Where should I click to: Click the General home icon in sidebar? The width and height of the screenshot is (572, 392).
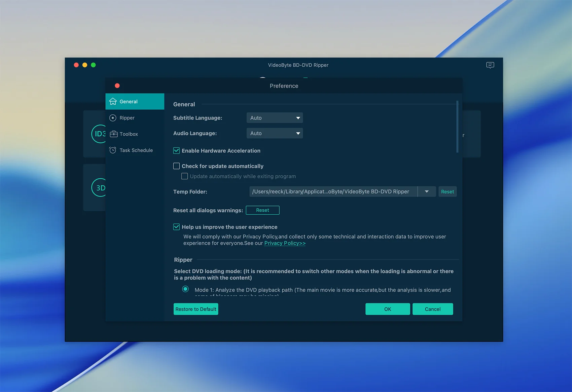point(113,102)
